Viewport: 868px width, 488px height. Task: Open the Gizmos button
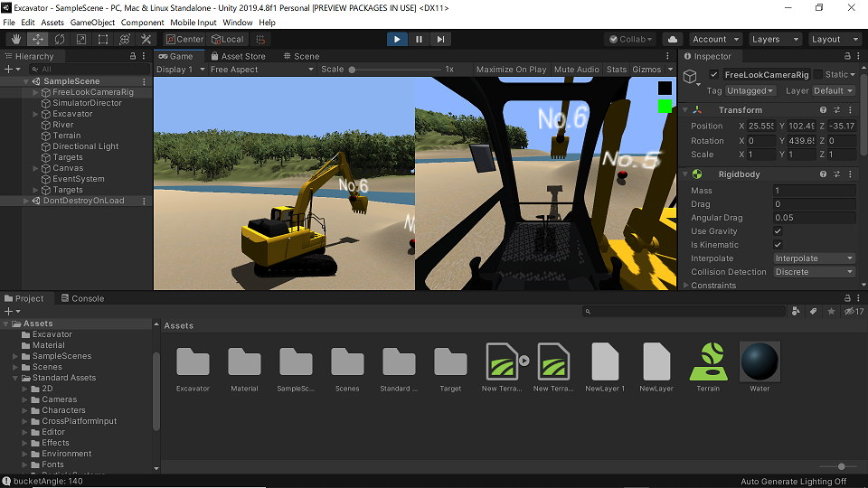click(x=646, y=70)
